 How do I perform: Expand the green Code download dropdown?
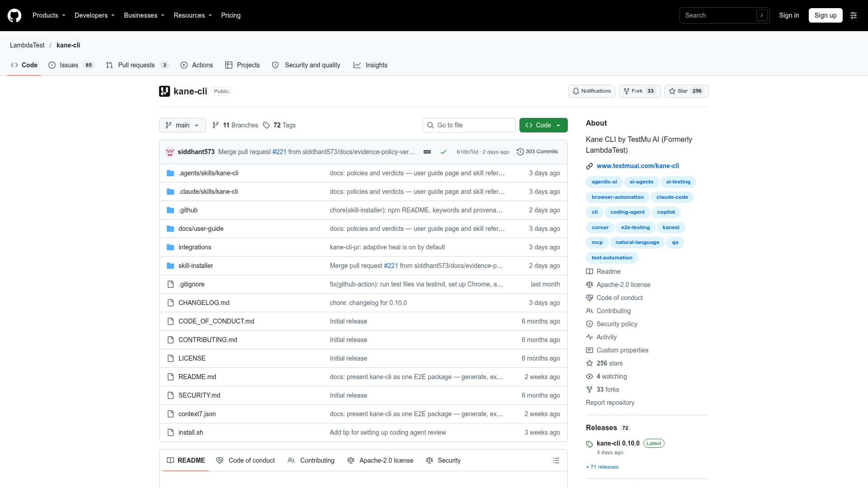click(x=543, y=125)
